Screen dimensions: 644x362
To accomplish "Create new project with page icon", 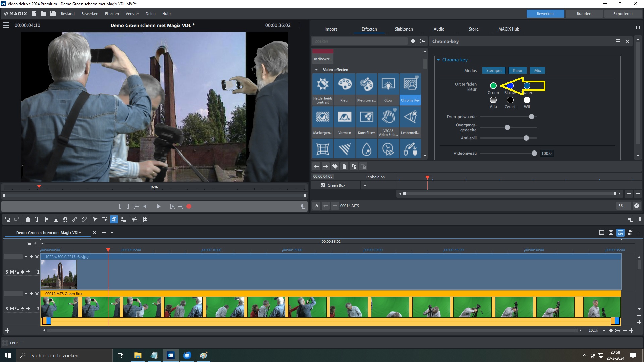I will click(x=34, y=14).
